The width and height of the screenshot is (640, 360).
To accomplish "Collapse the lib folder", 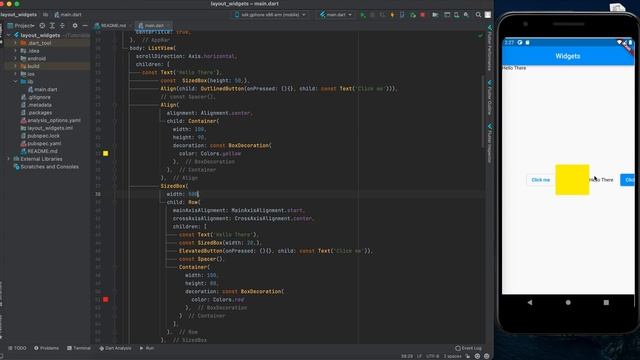I will 16,82.
